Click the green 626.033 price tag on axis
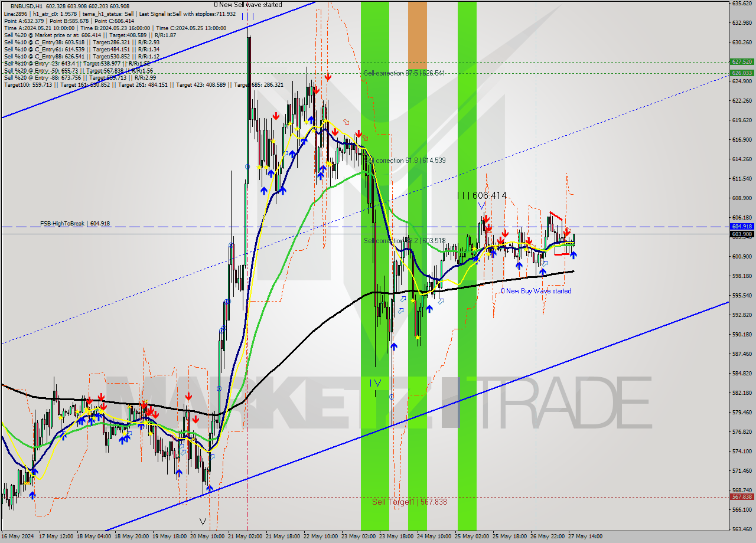Screen dimensions: 756x543 (x=742, y=73)
